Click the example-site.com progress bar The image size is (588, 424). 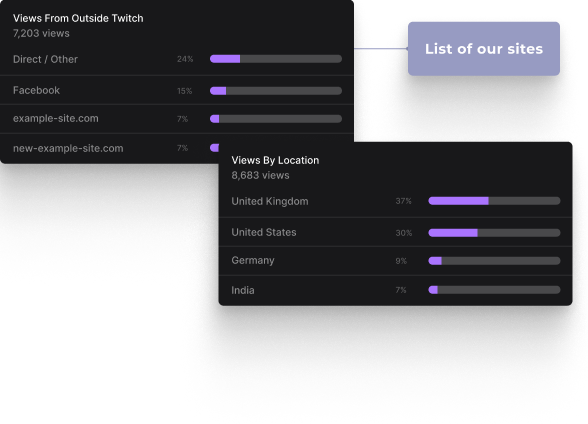[276, 119]
